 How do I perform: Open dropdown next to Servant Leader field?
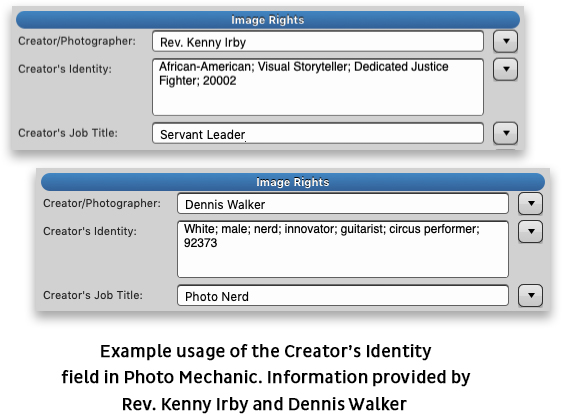tap(505, 133)
